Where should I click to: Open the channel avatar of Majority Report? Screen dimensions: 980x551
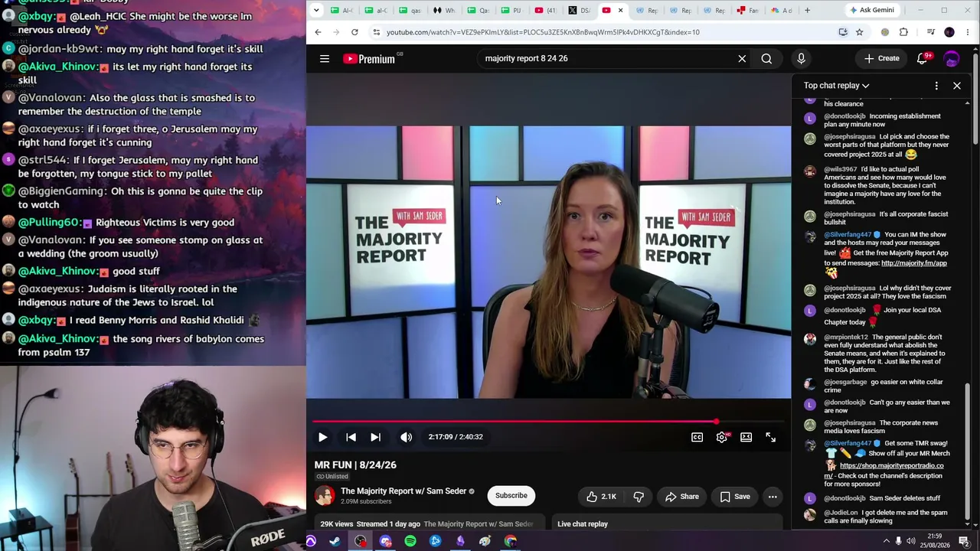pyautogui.click(x=325, y=496)
